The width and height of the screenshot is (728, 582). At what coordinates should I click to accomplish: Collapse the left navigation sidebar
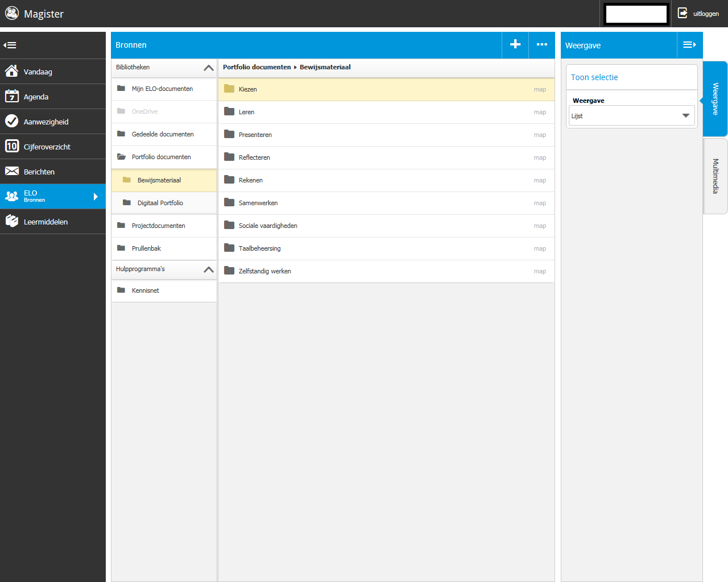coord(10,45)
